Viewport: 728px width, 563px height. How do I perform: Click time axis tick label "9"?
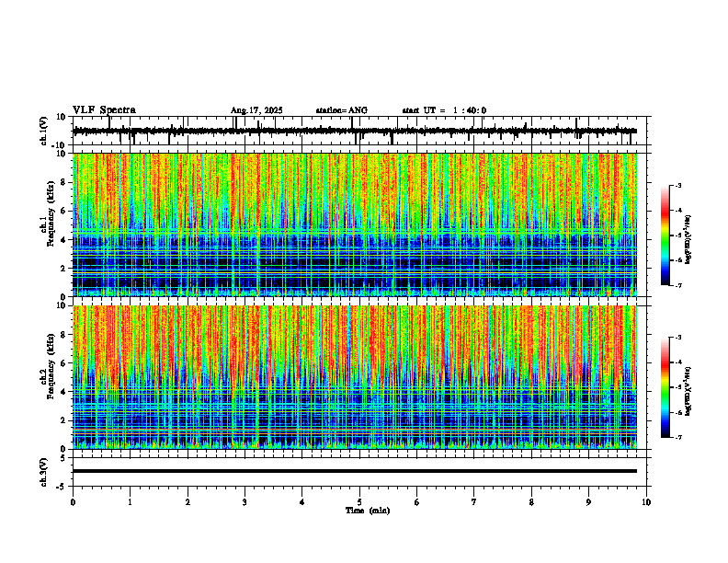coord(588,502)
